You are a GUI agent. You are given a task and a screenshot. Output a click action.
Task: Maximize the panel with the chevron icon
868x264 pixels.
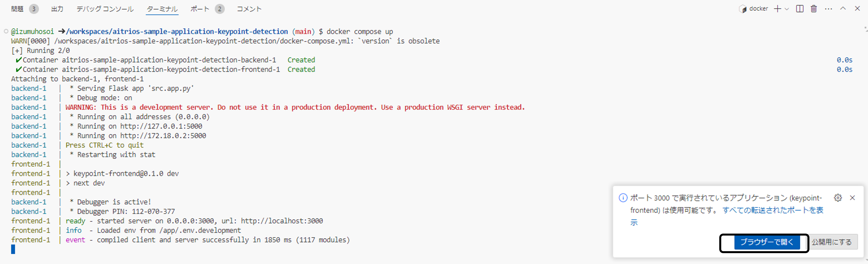843,9
